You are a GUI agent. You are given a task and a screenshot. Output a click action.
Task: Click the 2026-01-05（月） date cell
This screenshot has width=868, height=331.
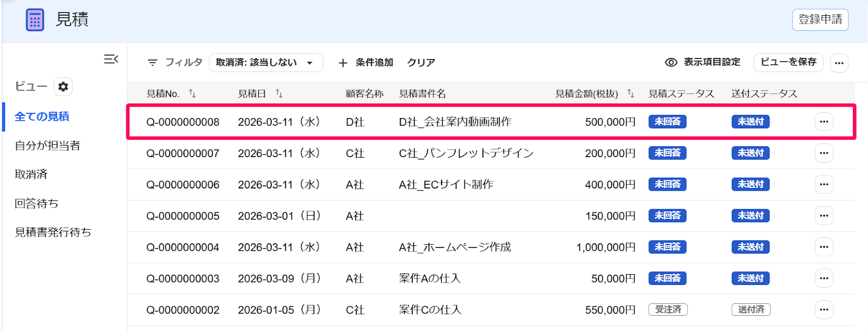(280, 310)
